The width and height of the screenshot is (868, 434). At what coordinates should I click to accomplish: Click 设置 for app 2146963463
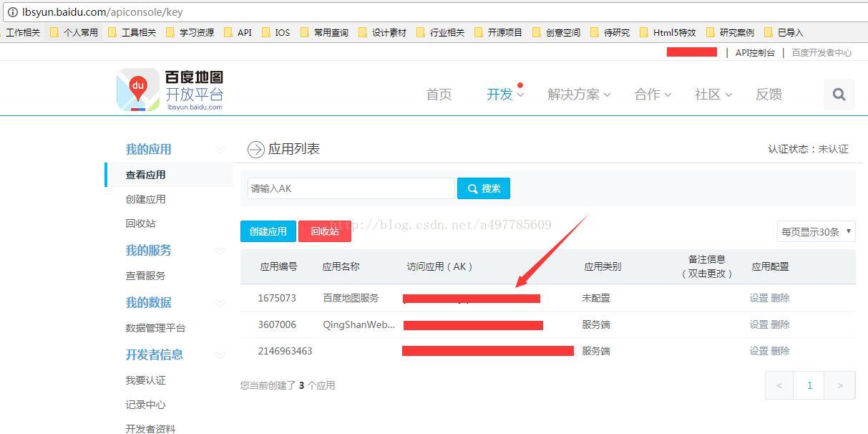pyautogui.click(x=759, y=351)
